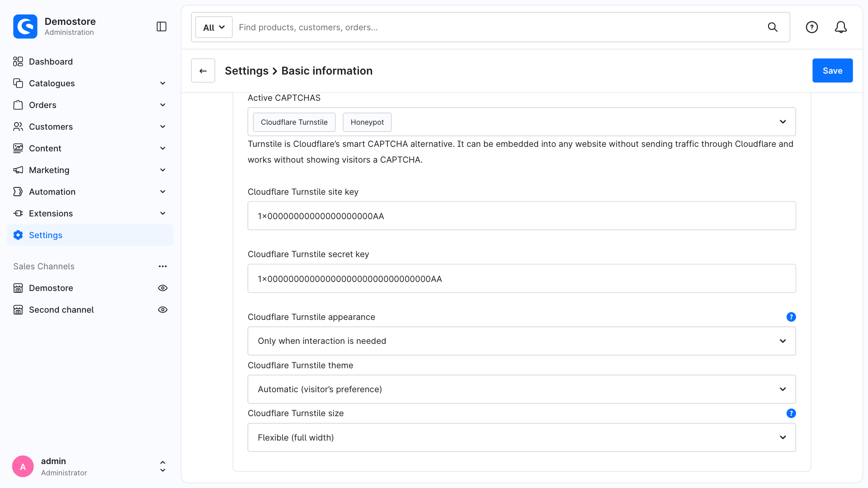Viewport: 868px width, 488px height.
Task: Click the Automation icon in sidebar
Action: 18,192
